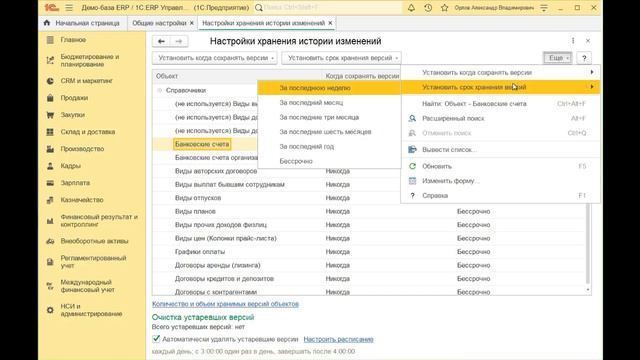The width and height of the screenshot is (640, 360).
Task: Click Обновить in the Еще menu
Action: pos(501,166)
